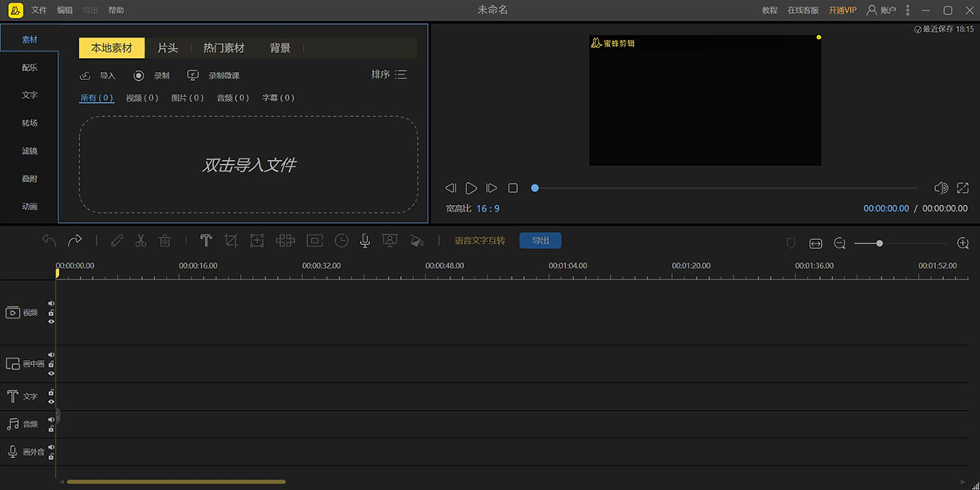Image resolution: width=980 pixels, height=490 pixels.
Task: Open the three-dot more options menu
Action: tap(907, 10)
